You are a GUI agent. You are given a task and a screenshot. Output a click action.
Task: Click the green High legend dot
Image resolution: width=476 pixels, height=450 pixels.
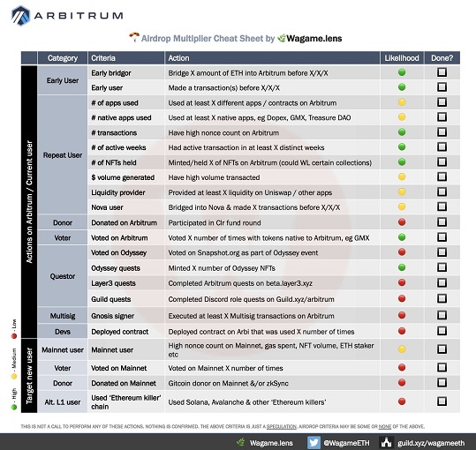click(14, 407)
